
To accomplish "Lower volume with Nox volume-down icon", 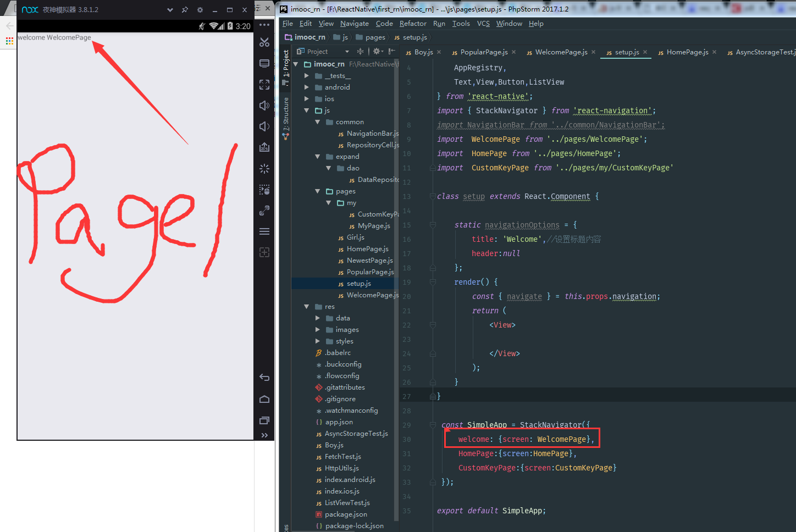I will pos(264,126).
